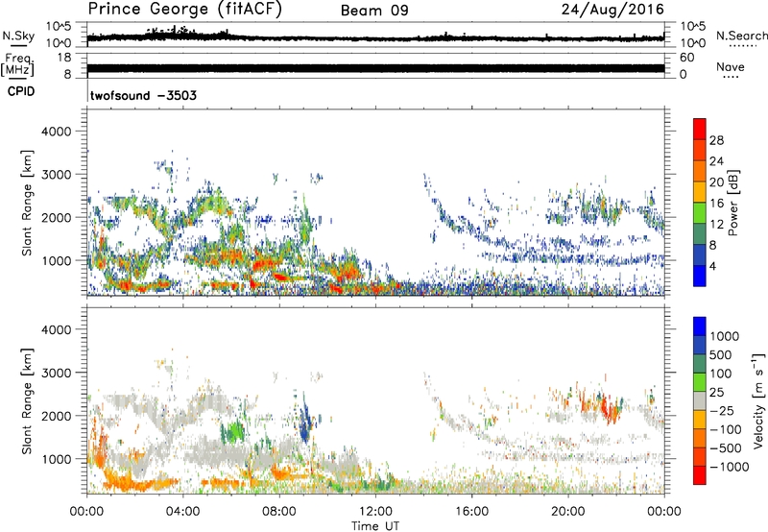768x532 pixels.
Task: Click the '18' tick on frequency axis
Action: [63, 58]
